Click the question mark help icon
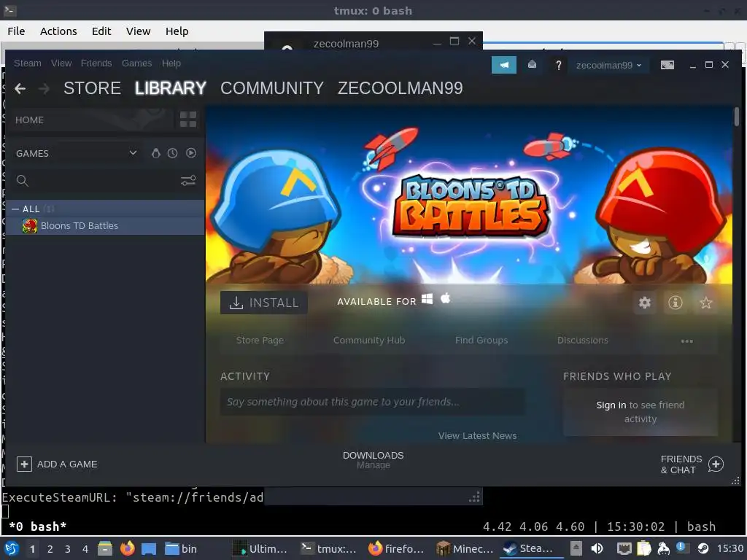 [x=558, y=65]
